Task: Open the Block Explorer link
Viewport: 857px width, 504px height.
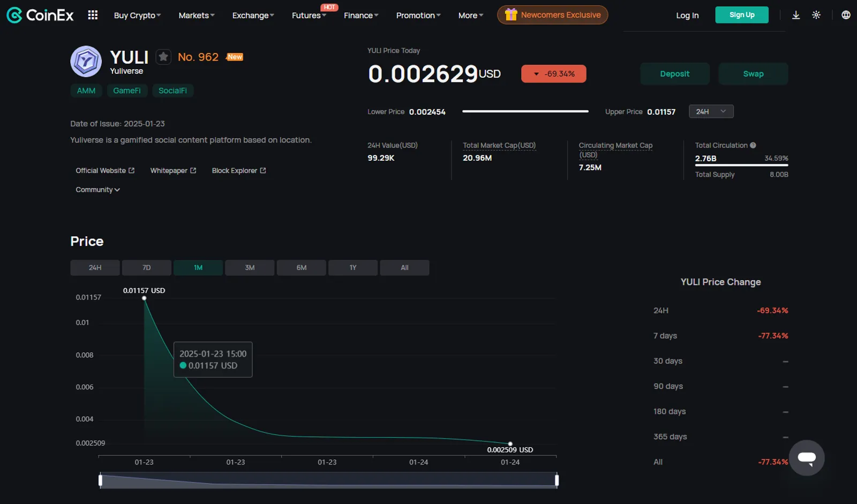Action: point(239,170)
